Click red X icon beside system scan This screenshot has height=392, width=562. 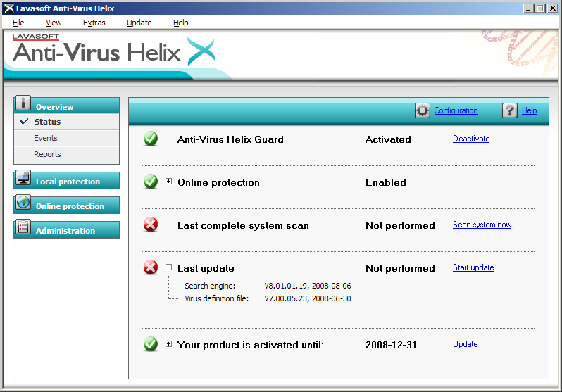151,225
